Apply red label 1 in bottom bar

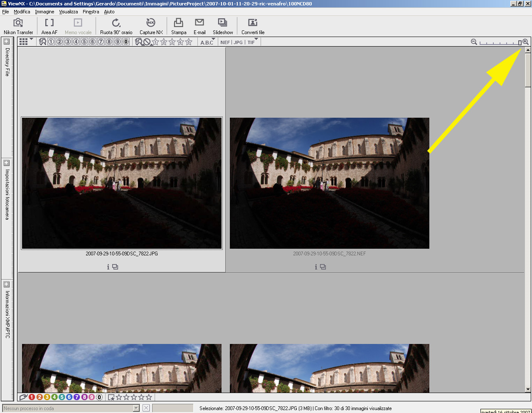[32, 397]
